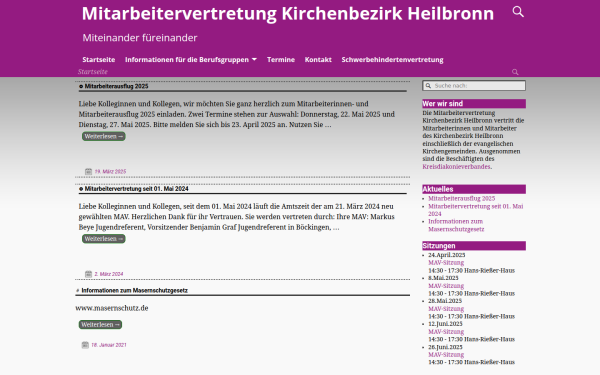
Task: Open MAV-Sitzung link for 8.Mai.2025
Action: click(446, 286)
